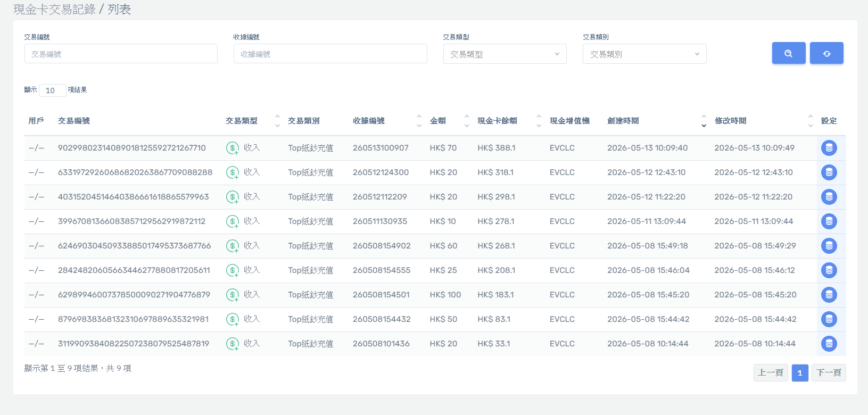Select page 1 in pagination
The height and width of the screenshot is (415, 868).
(x=800, y=372)
